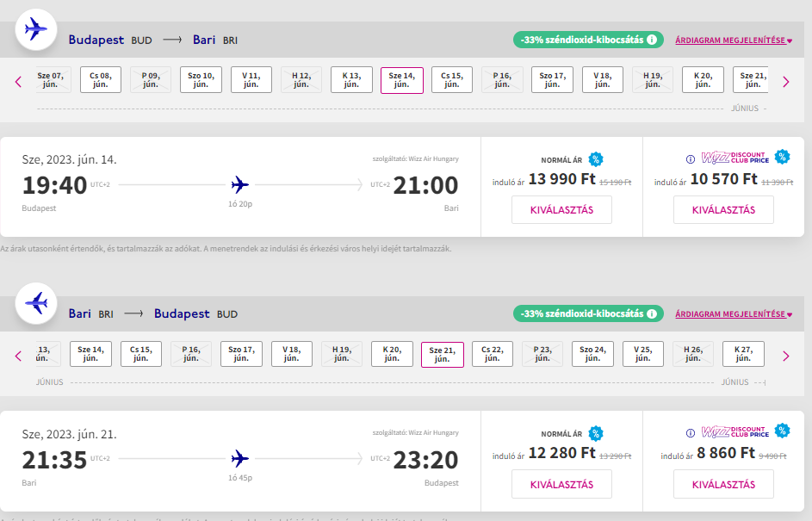Select return normal price 12 280 Ft
The image size is (812, 521).
[561, 484]
